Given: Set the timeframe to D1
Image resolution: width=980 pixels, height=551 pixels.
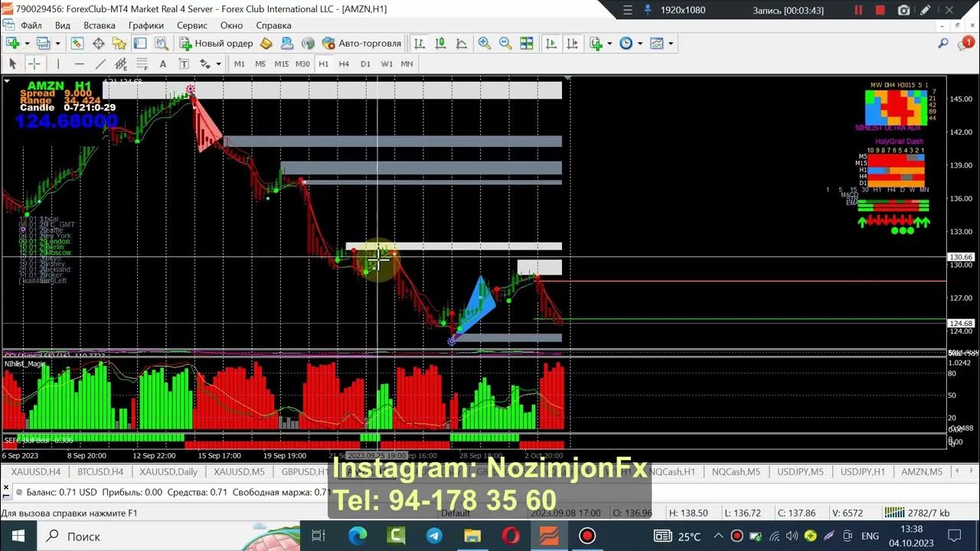Looking at the screenshot, I should [365, 64].
